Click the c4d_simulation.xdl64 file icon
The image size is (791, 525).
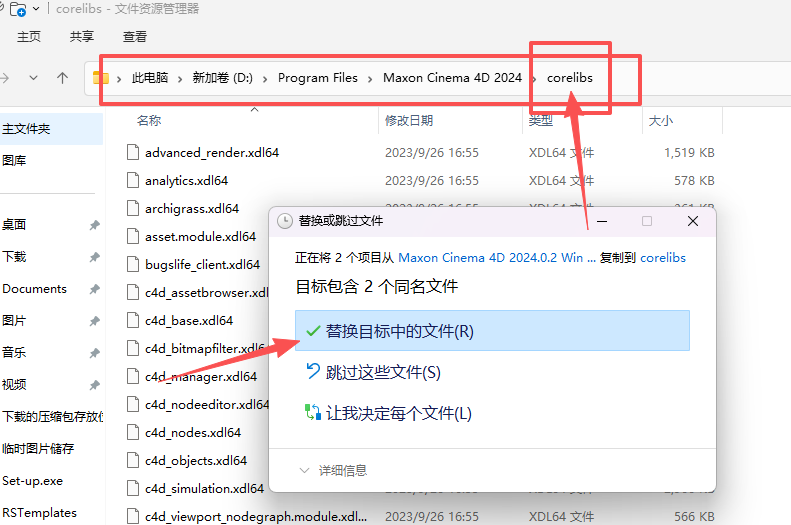click(133, 488)
